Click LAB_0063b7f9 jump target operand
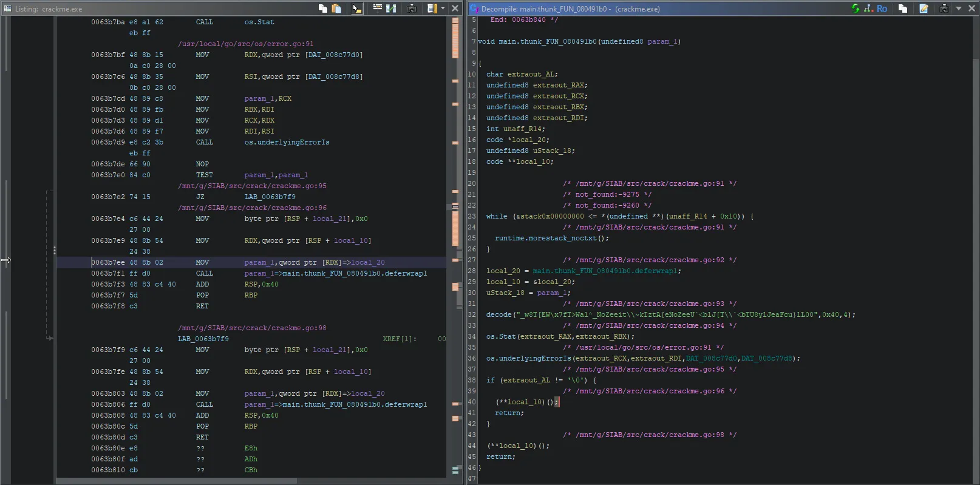The height and width of the screenshot is (485, 980). pos(270,197)
